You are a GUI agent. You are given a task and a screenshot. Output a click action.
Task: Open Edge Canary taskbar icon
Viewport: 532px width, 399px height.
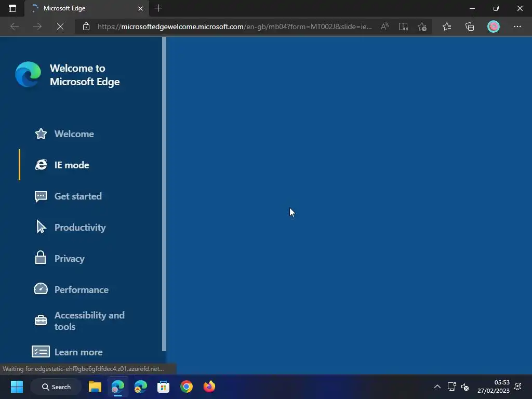pos(140,387)
